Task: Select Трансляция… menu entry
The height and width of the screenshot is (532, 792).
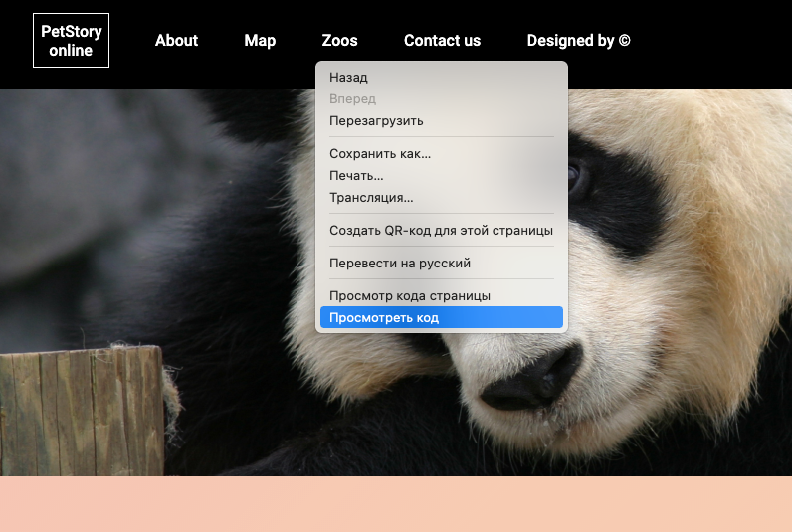Action: pyautogui.click(x=442, y=198)
